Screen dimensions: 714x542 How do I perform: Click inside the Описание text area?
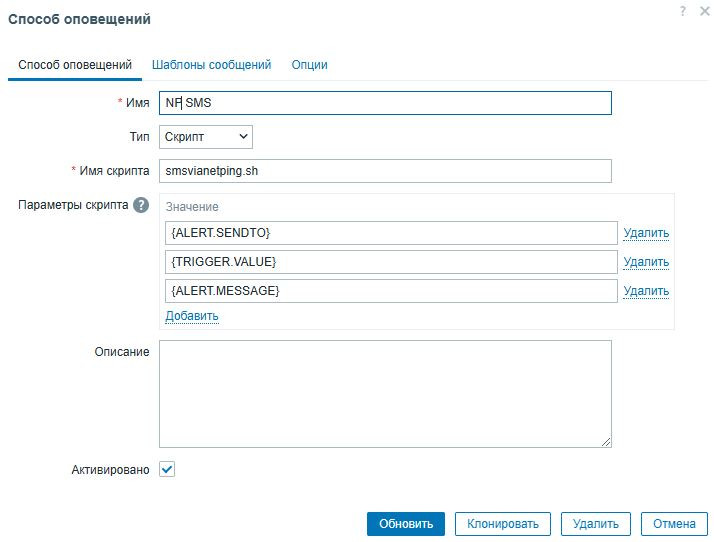click(384, 393)
